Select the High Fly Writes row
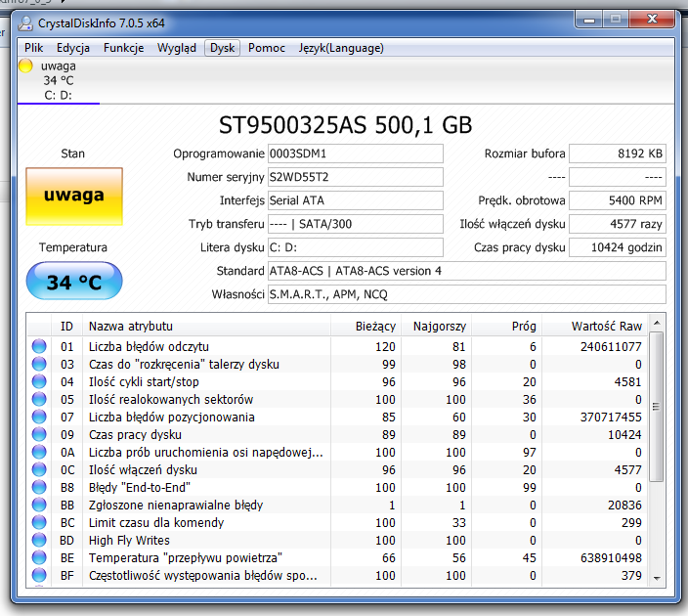 point(337,540)
